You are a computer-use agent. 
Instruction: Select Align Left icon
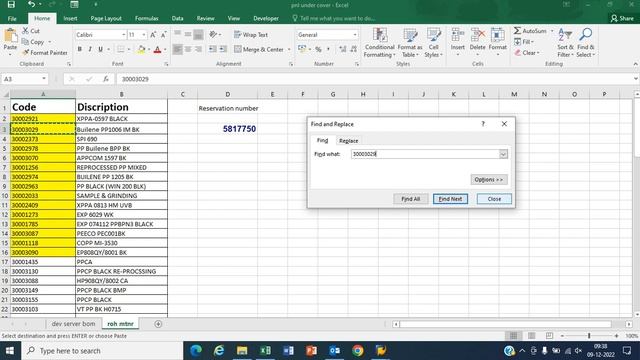(178, 49)
